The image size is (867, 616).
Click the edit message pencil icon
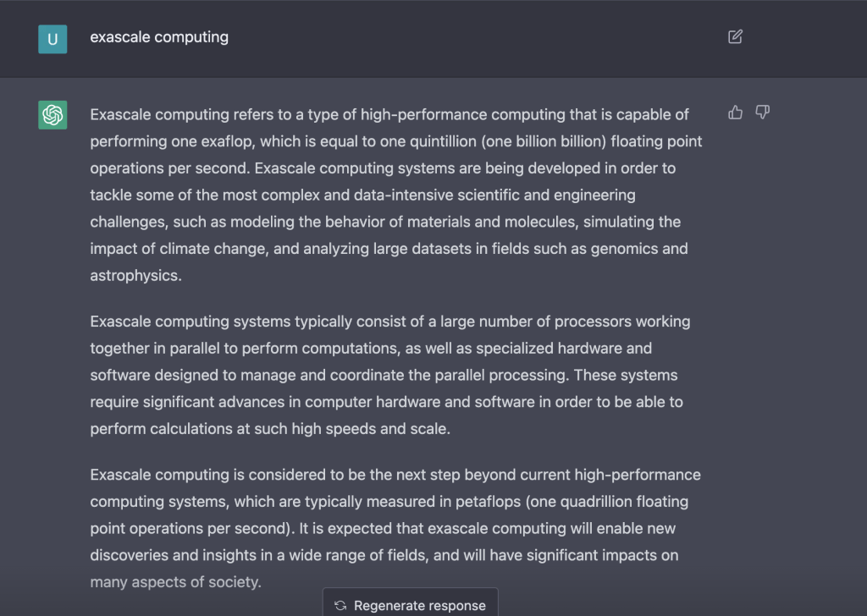(x=735, y=37)
